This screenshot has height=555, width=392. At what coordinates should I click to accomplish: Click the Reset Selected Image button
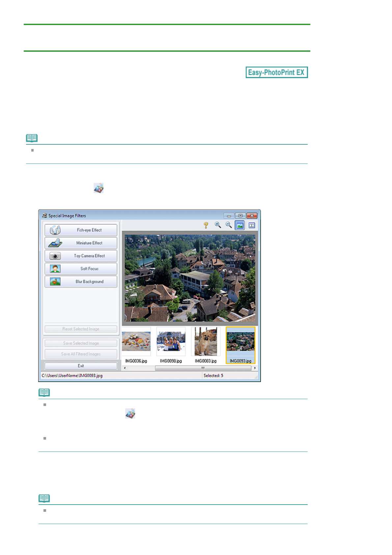coord(81,329)
